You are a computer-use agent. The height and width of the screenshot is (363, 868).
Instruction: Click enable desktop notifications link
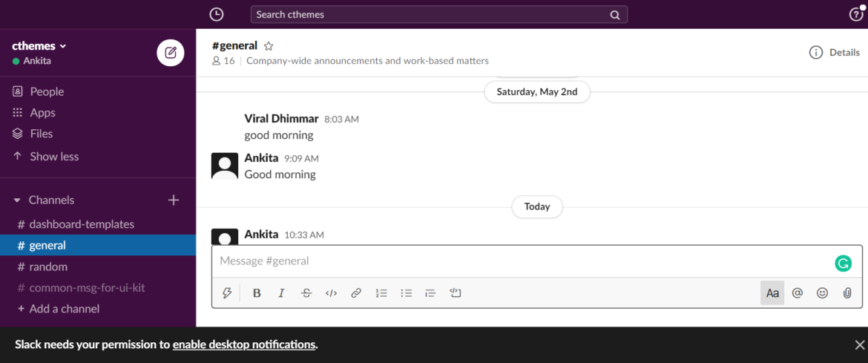(x=244, y=344)
